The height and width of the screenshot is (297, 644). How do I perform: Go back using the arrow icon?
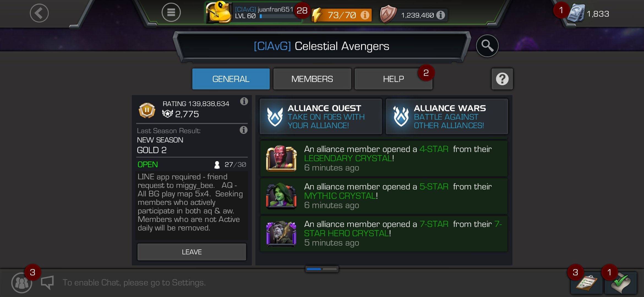tap(39, 13)
